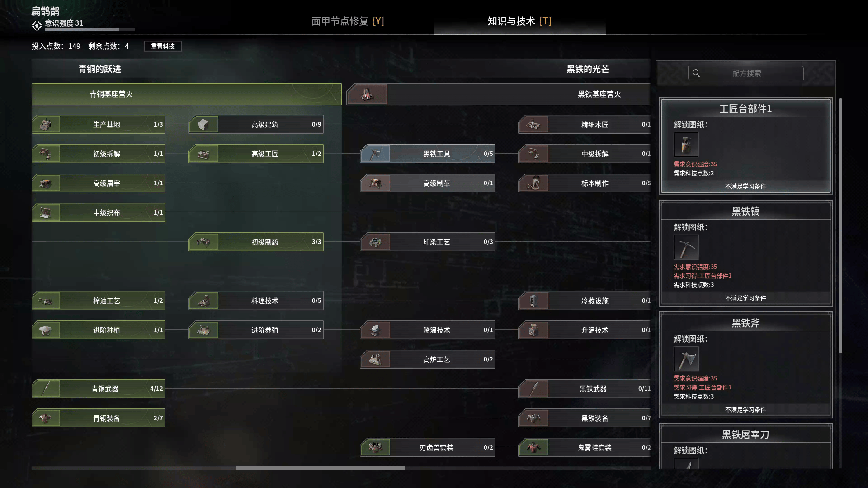Click the 冷藏设施 refrigerator icon
Image resolution: width=868 pixels, height=488 pixels.
(534, 301)
